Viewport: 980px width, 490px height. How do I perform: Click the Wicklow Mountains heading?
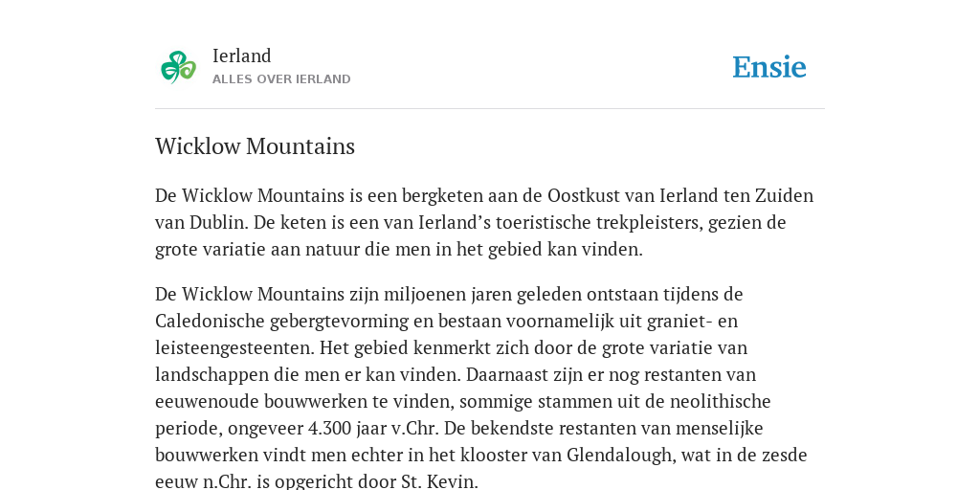(x=255, y=146)
